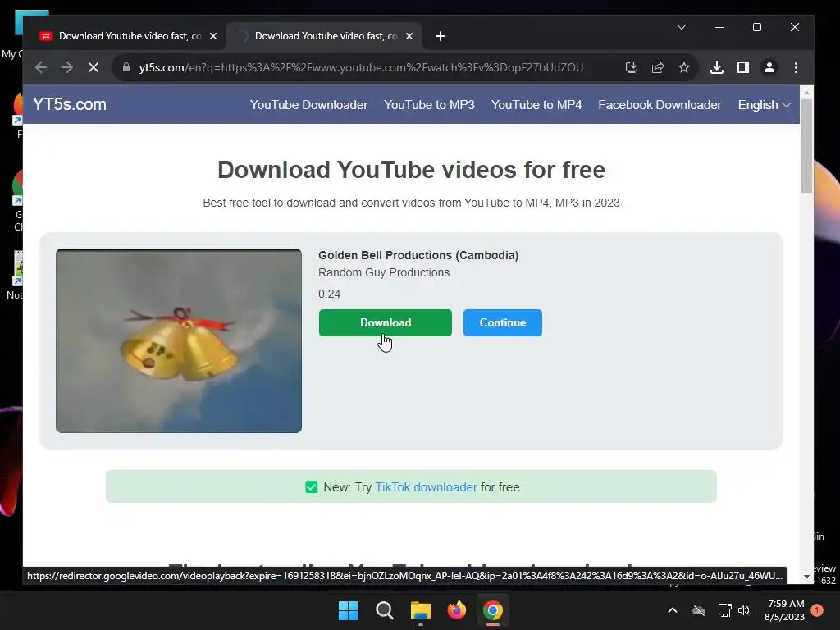Open taskbar Search
This screenshot has height=630, width=840.
(x=384, y=610)
